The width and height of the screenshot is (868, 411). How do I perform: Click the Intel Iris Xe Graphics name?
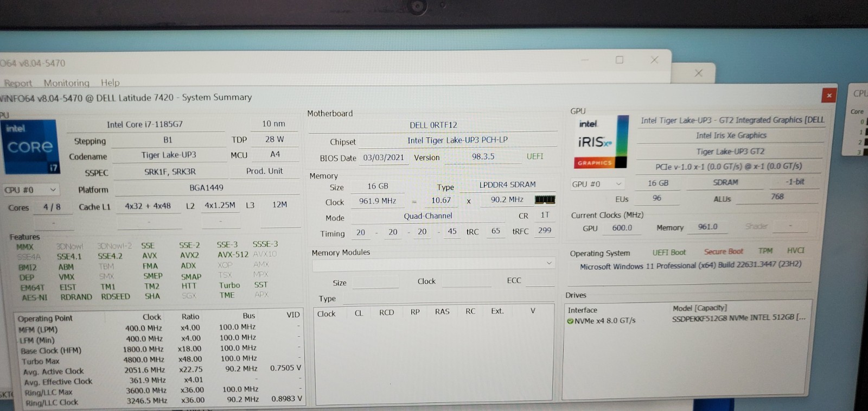click(x=731, y=136)
